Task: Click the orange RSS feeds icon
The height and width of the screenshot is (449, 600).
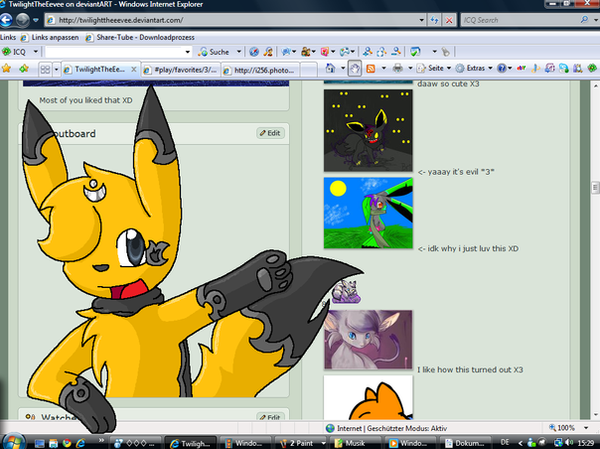Action: 370,69
